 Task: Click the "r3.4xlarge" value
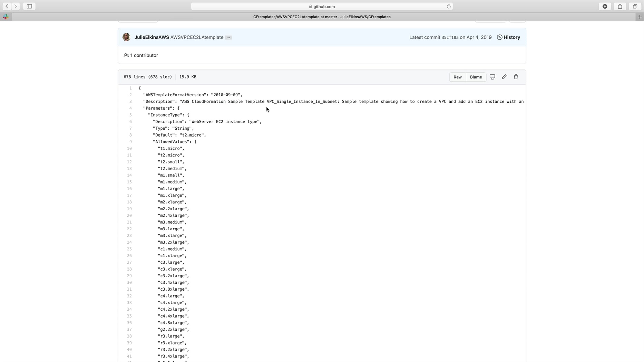click(x=174, y=356)
